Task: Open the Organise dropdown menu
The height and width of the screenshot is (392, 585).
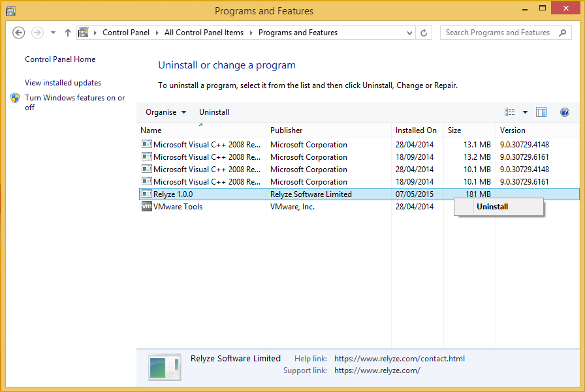Action: pyautogui.click(x=166, y=112)
